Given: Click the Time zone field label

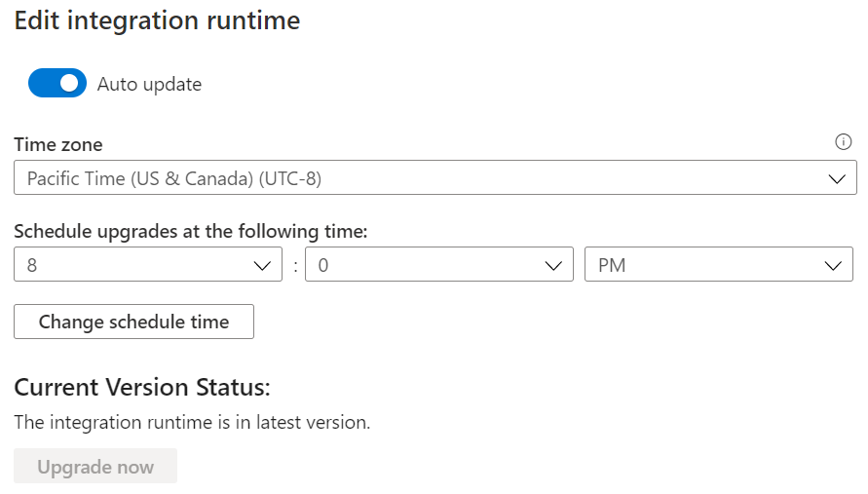Looking at the screenshot, I should (58, 144).
